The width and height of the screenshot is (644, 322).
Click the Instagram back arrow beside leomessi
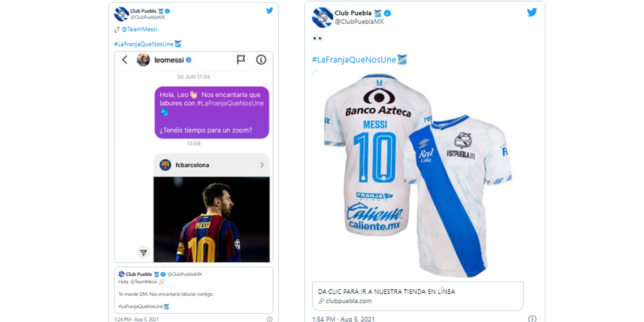(125, 59)
